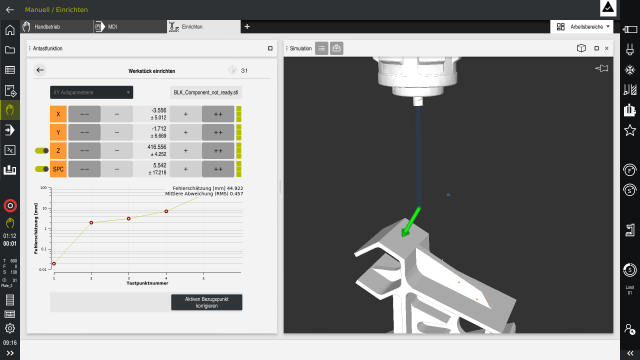Click Aktiven Bezugspunkt korrigieren button
The height and width of the screenshot is (360, 640).
click(x=207, y=302)
